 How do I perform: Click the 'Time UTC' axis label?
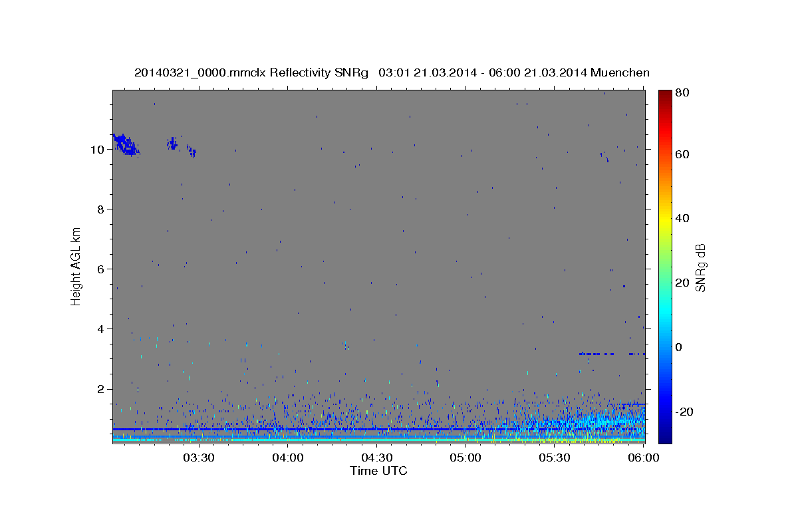coord(378,471)
